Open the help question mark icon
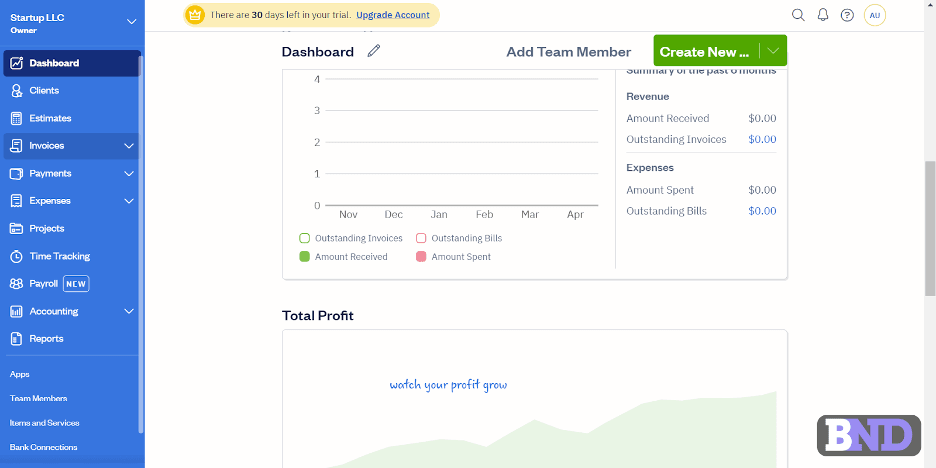936x468 pixels. pos(847,15)
